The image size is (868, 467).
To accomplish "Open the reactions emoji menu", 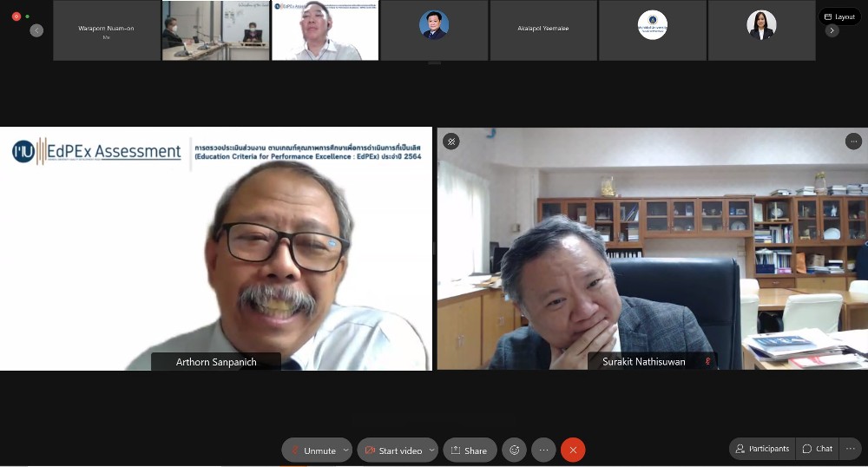I will click(515, 450).
